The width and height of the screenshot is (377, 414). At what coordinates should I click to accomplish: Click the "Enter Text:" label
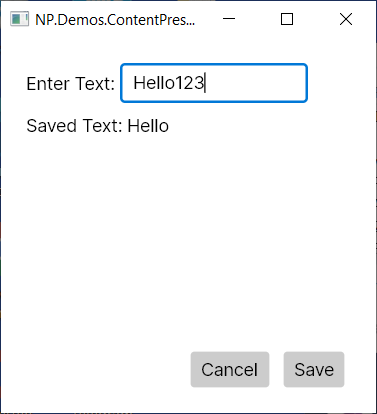(70, 83)
